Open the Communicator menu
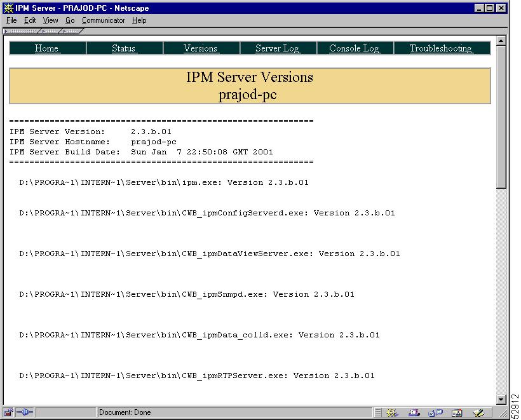This screenshot has height=420, width=521. point(103,20)
